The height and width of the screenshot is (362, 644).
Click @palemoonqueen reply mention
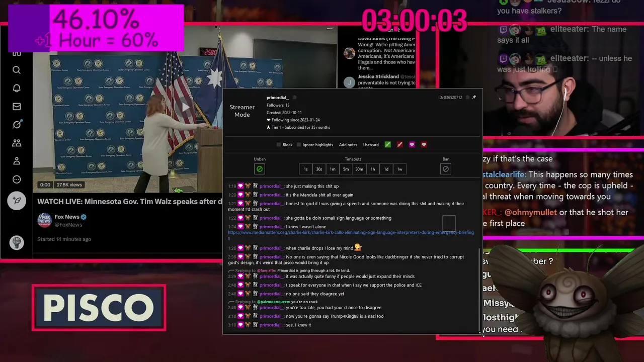(273, 302)
